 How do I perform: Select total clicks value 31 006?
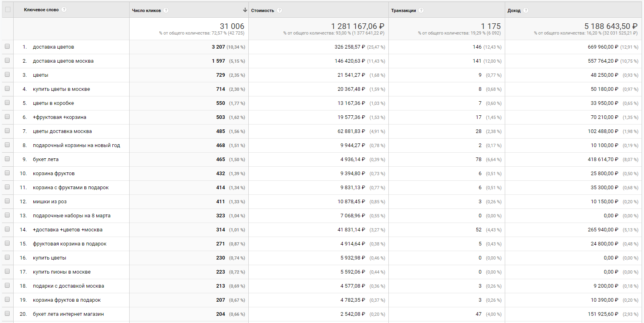tap(232, 26)
